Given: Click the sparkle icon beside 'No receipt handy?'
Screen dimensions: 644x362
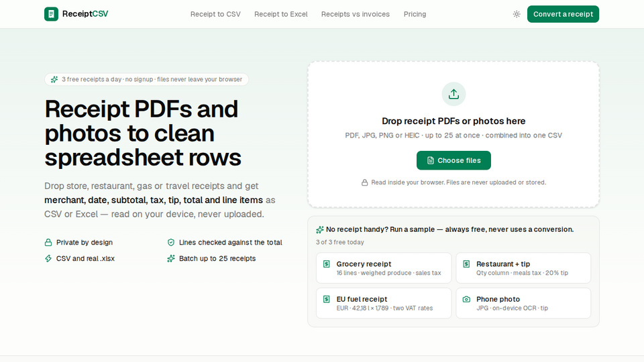Looking at the screenshot, I should tap(319, 229).
